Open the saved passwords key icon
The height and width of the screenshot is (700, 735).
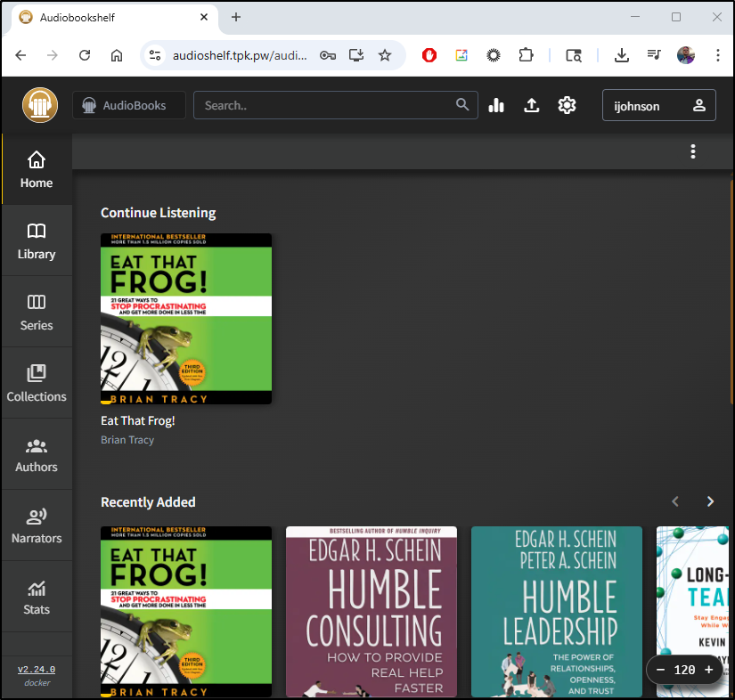pos(328,55)
